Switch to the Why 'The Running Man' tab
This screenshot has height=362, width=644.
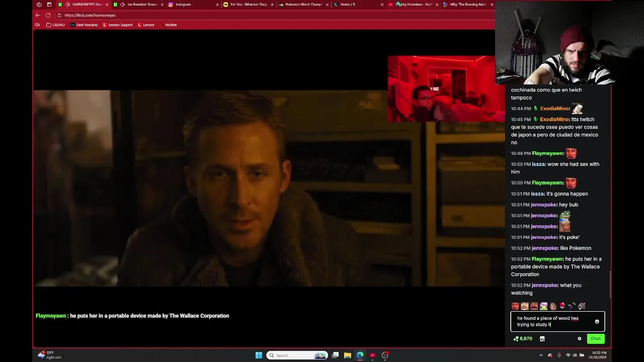point(468,5)
